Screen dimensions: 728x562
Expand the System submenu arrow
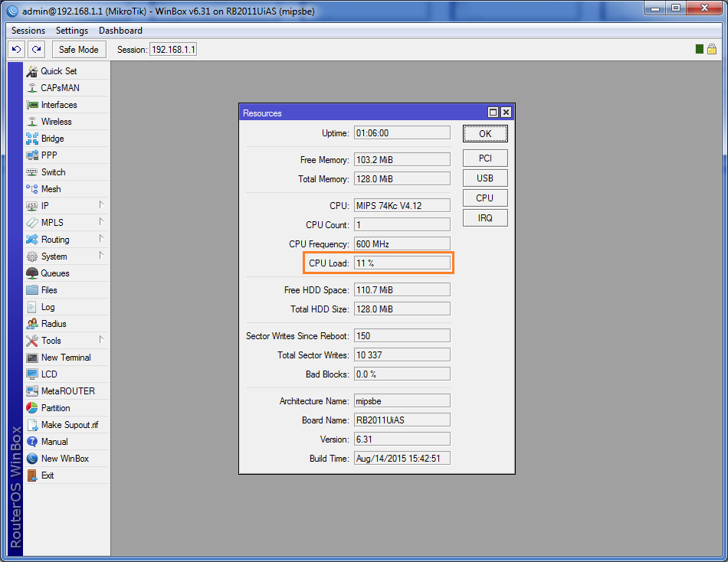(101, 255)
